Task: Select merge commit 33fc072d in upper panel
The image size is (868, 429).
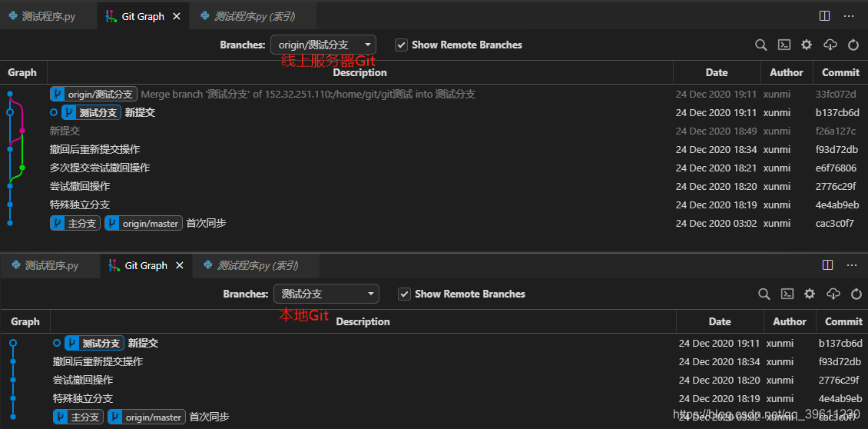Action: 434,95
